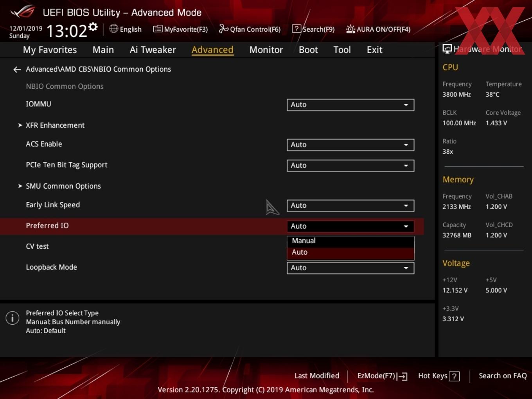Select the IOMMU row label
The width and height of the screenshot is (532, 399).
click(38, 104)
